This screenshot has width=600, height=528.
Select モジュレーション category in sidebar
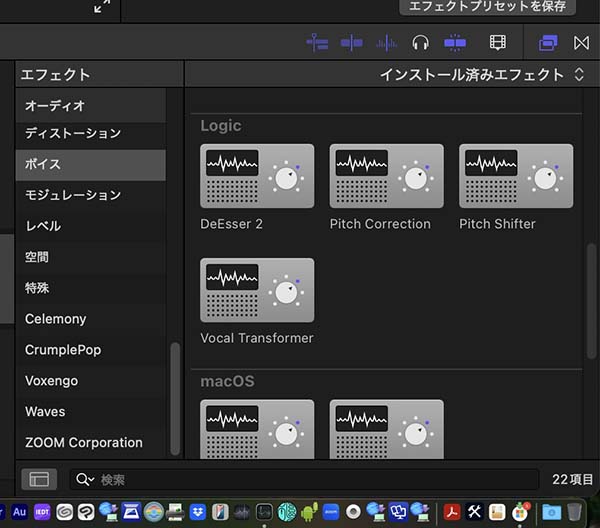coord(73,195)
